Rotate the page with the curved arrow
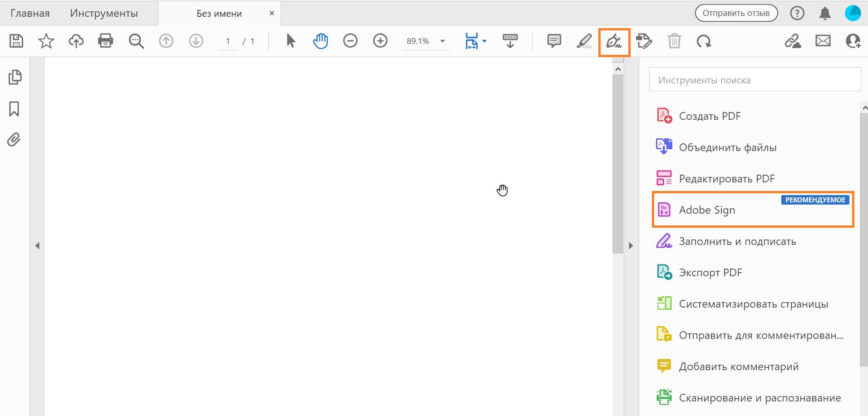Image resolution: width=868 pixels, height=416 pixels. point(704,41)
